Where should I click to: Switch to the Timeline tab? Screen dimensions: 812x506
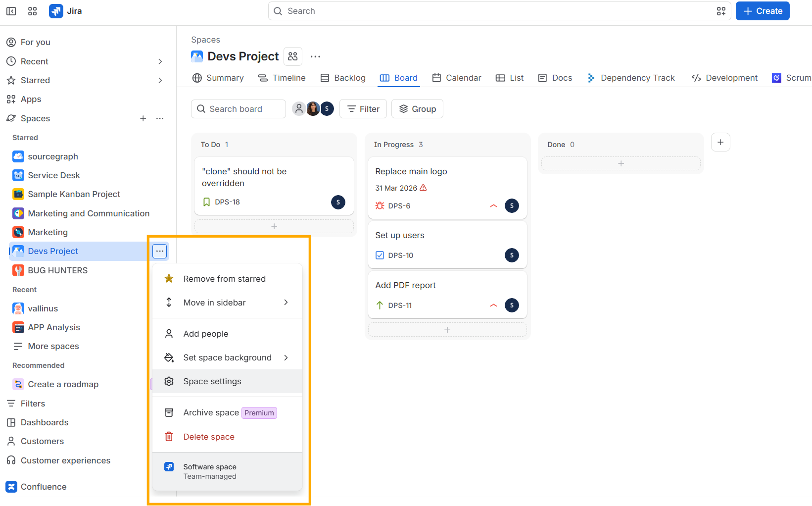282,78
